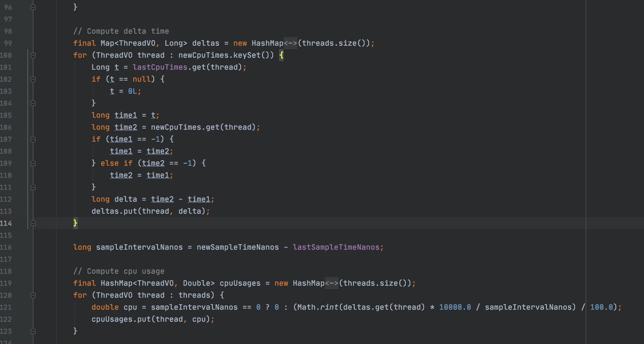Click the deltas variable on line 99
644x344 pixels.
(x=206, y=43)
